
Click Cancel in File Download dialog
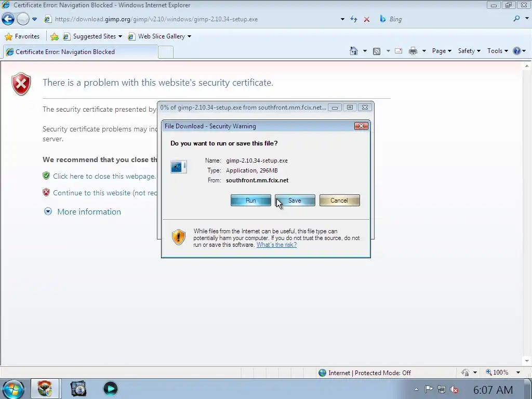pyautogui.click(x=339, y=201)
